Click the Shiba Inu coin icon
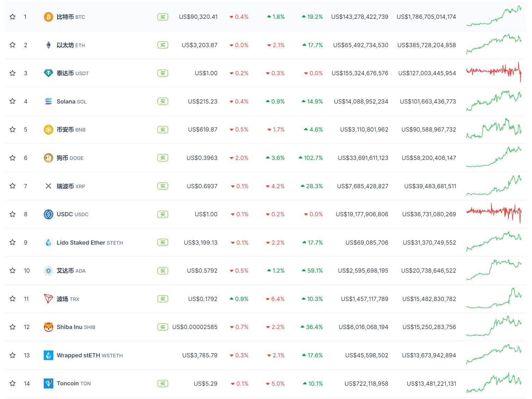The height and width of the screenshot is (399, 532). (x=49, y=327)
